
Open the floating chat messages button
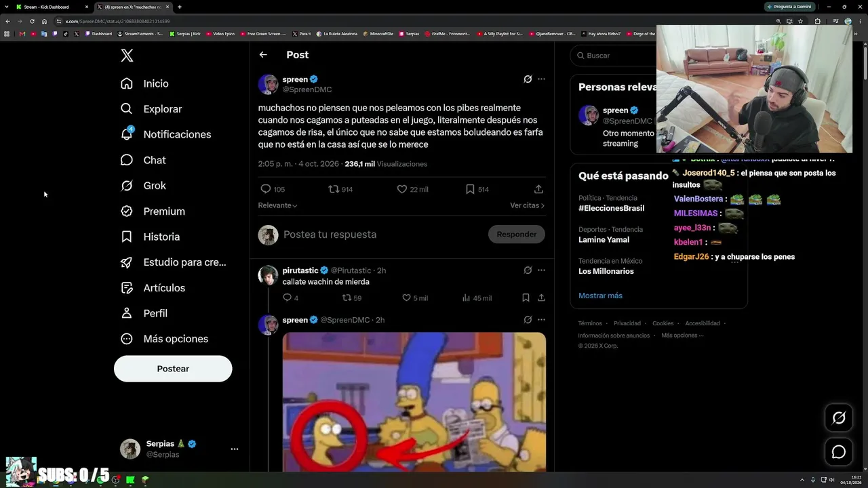click(x=839, y=452)
